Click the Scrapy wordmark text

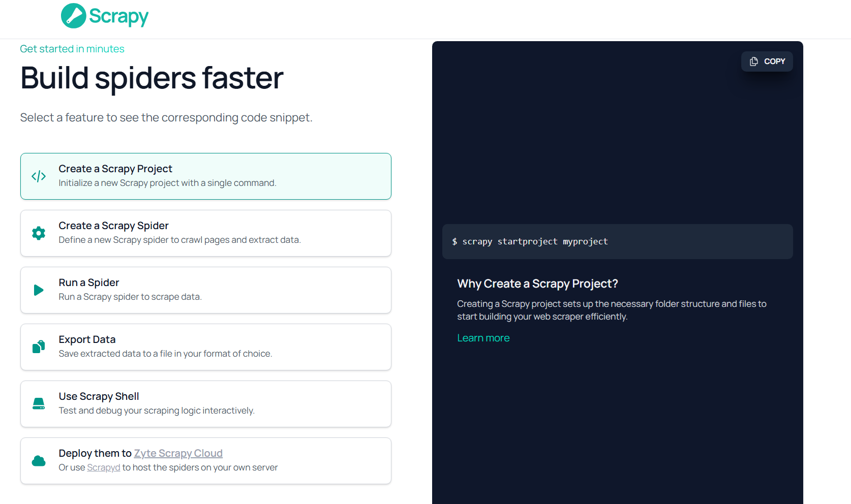point(118,16)
